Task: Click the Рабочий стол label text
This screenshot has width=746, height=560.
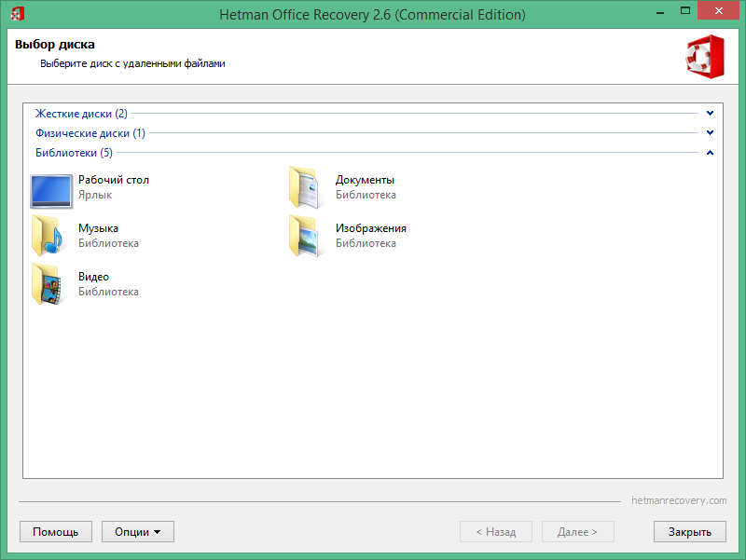Action: 114,180
